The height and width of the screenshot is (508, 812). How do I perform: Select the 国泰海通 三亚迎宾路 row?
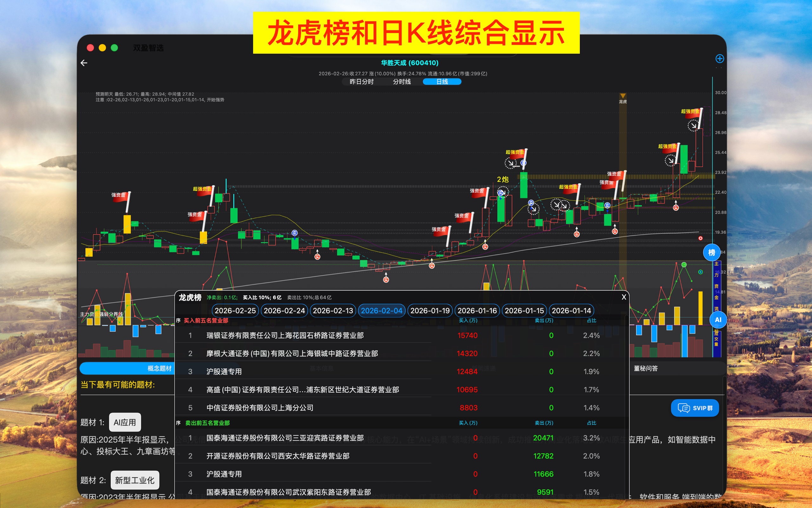pyautogui.click(x=402, y=438)
